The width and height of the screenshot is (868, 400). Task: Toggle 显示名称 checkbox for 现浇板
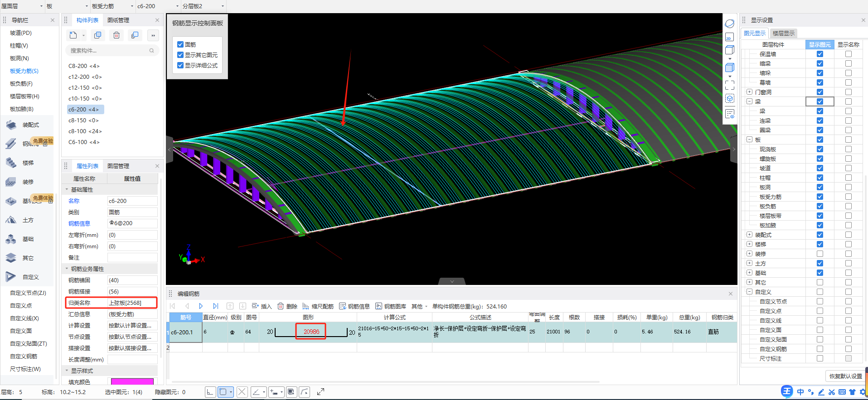[849, 149]
